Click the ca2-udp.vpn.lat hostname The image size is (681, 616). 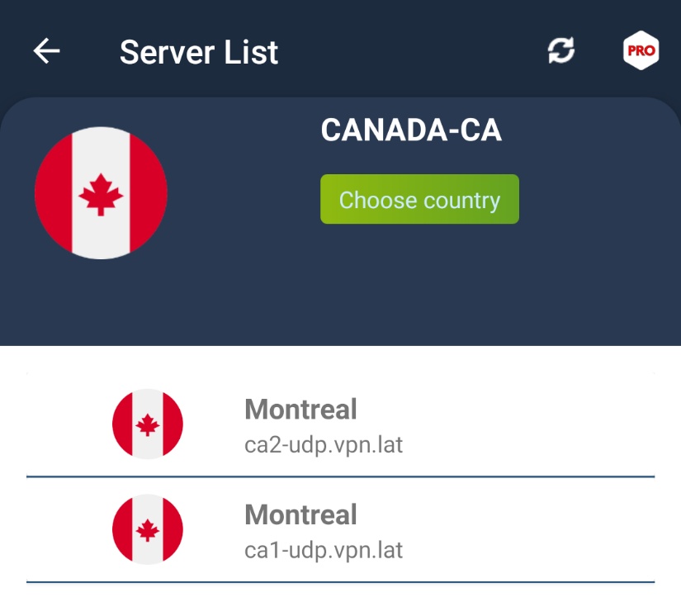coord(324,446)
